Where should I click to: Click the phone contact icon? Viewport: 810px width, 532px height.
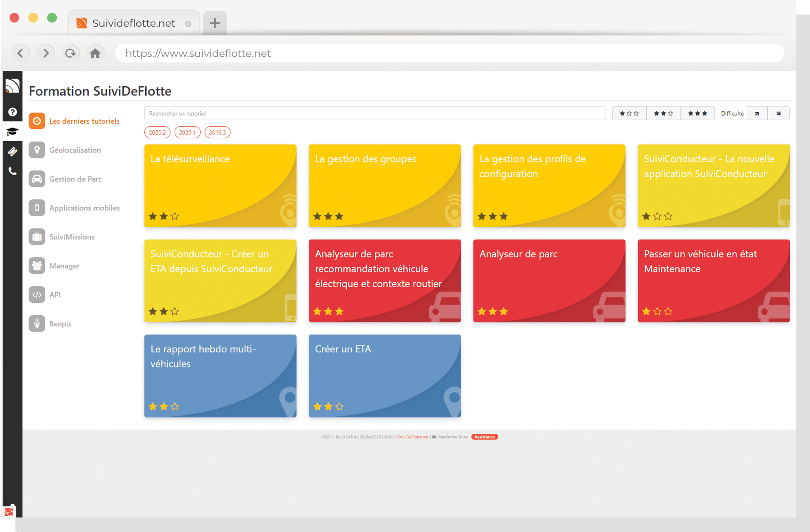click(12, 171)
